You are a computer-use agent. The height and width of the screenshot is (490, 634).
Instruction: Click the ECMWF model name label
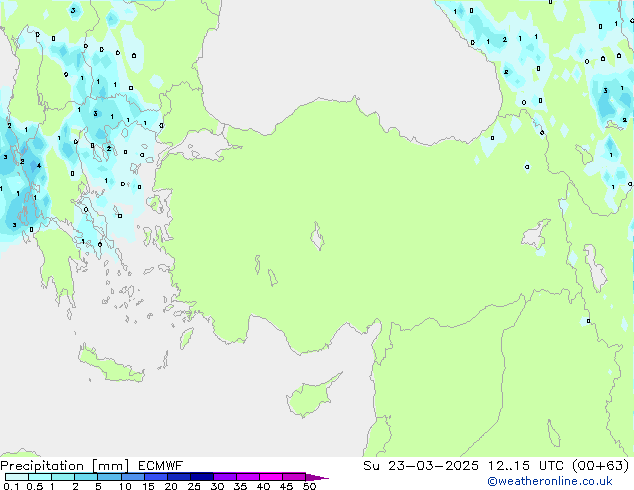[x=161, y=466]
